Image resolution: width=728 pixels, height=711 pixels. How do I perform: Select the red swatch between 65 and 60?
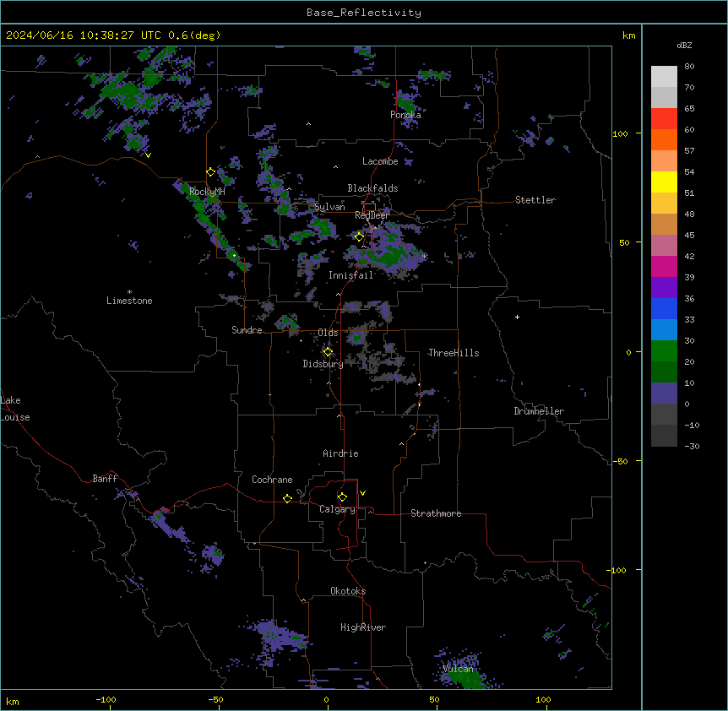click(x=664, y=119)
